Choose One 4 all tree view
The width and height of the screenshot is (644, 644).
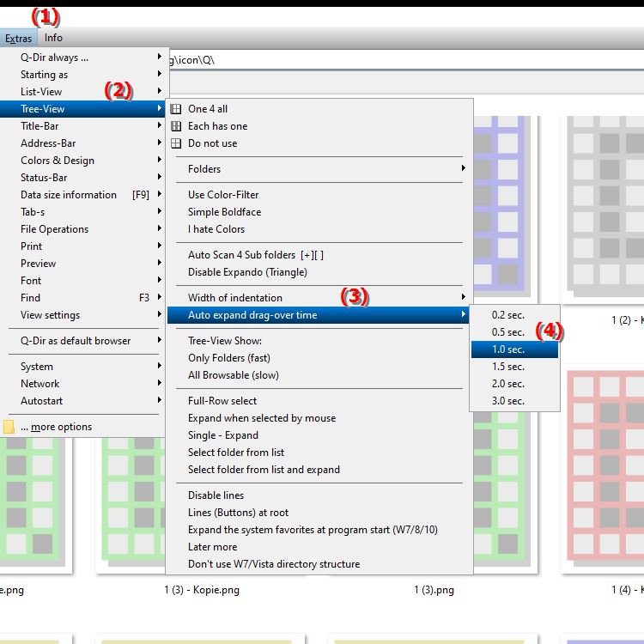point(319,109)
